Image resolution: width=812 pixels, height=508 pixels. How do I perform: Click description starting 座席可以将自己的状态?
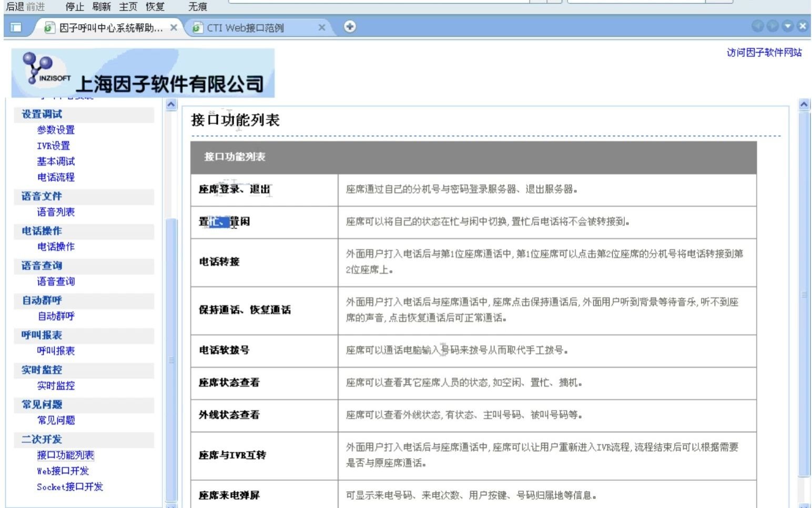pos(488,222)
